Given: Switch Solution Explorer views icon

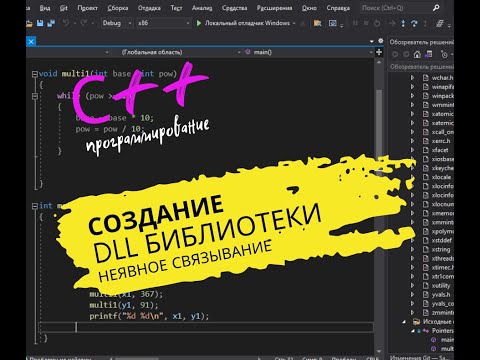Looking at the screenshot, I should (428, 54).
